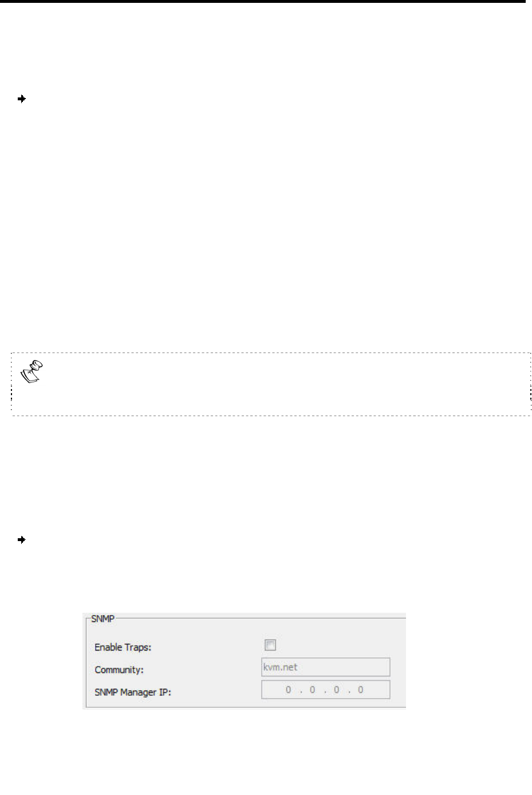Enable the Enable Traps checkbox
Image resolution: width=532 pixels, height=795 pixels.
tap(270, 645)
